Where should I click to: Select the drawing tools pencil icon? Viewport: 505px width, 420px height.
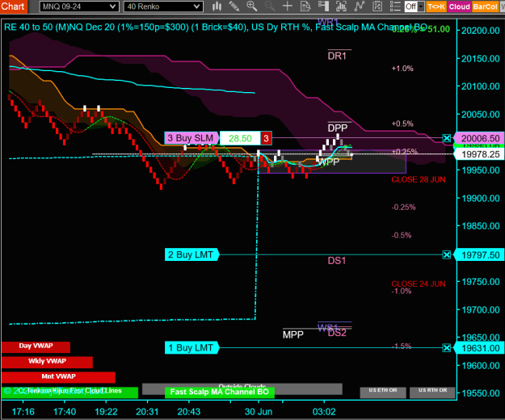tap(234, 6)
